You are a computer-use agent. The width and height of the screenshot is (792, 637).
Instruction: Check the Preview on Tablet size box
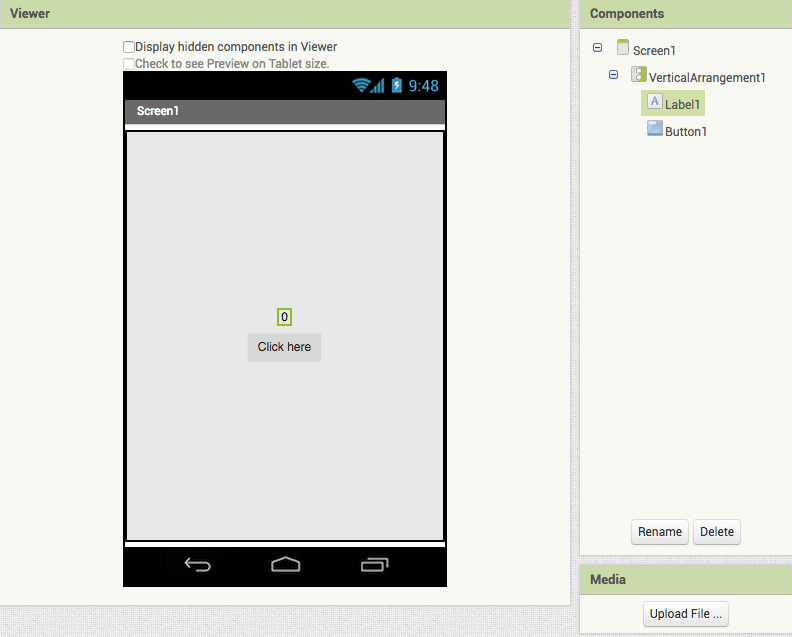coord(129,64)
